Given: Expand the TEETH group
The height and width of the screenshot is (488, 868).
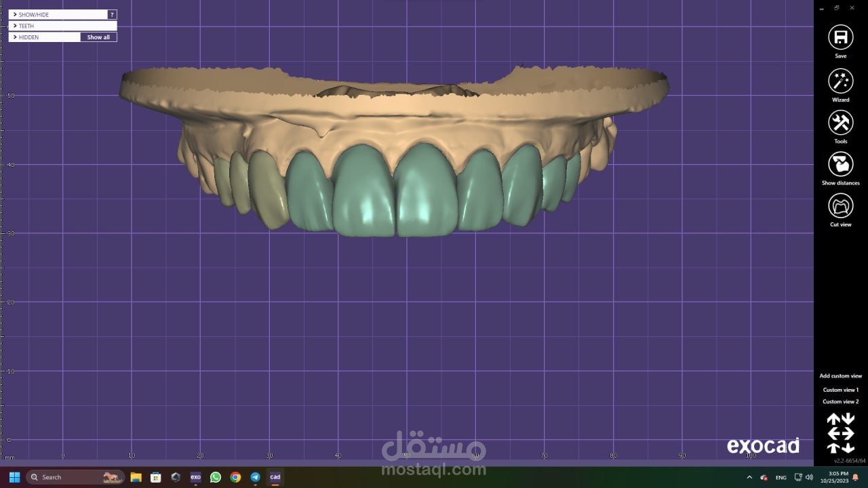Looking at the screenshot, I should pos(62,26).
